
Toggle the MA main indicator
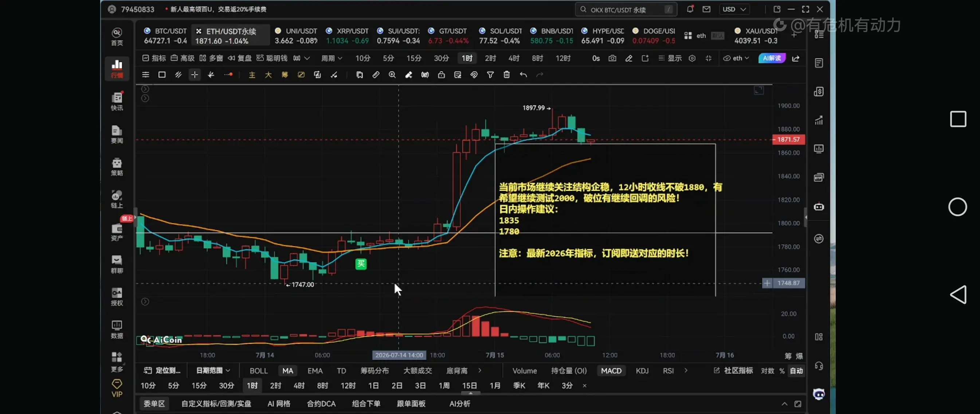pos(287,371)
